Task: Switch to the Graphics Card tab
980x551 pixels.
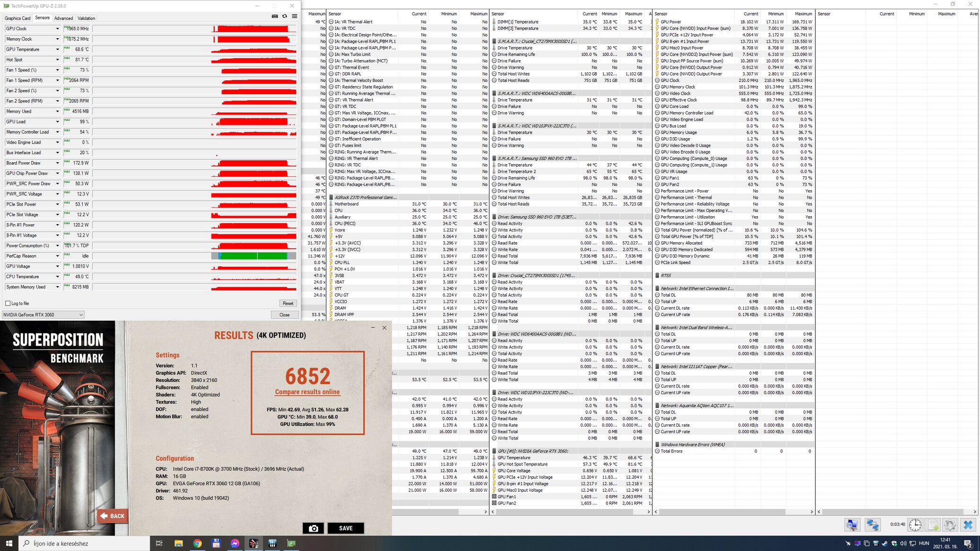Action: tap(18, 18)
